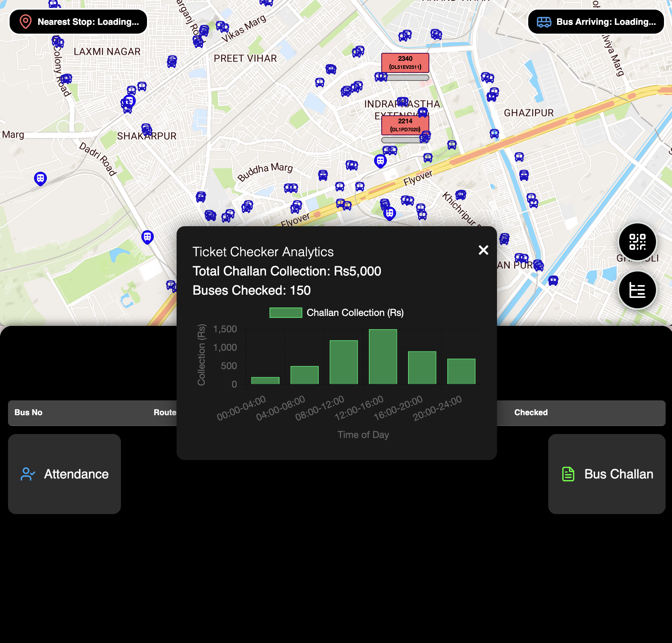Select the Bus No column header
The width and height of the screenshot is (672, 643).
(x=28, y=413)
